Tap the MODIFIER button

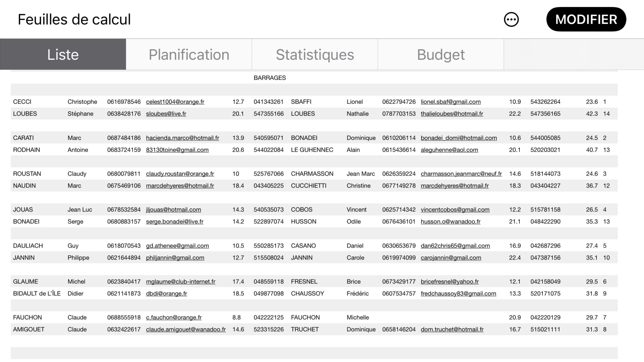coord(586,19)
